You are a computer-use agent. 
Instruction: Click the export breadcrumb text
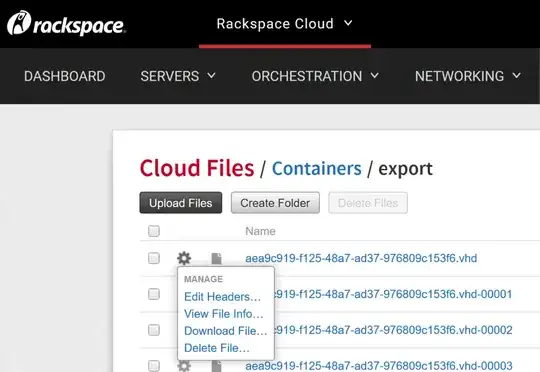(x=405, y=169)
